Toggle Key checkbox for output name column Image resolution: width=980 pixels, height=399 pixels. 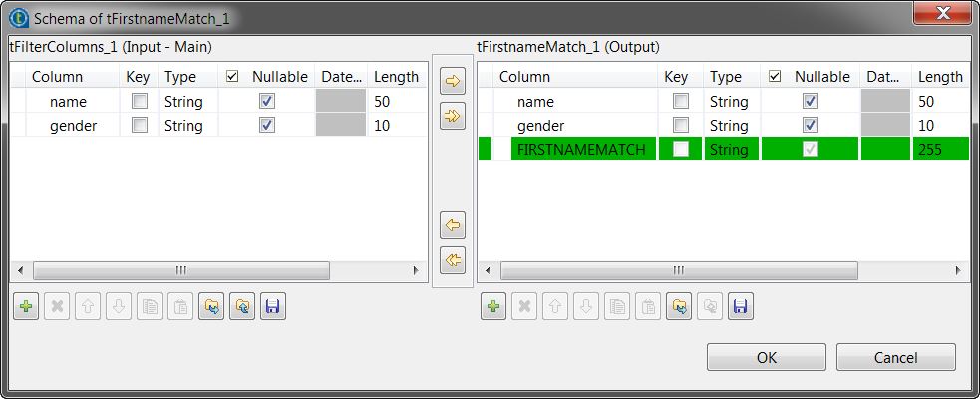681,102
